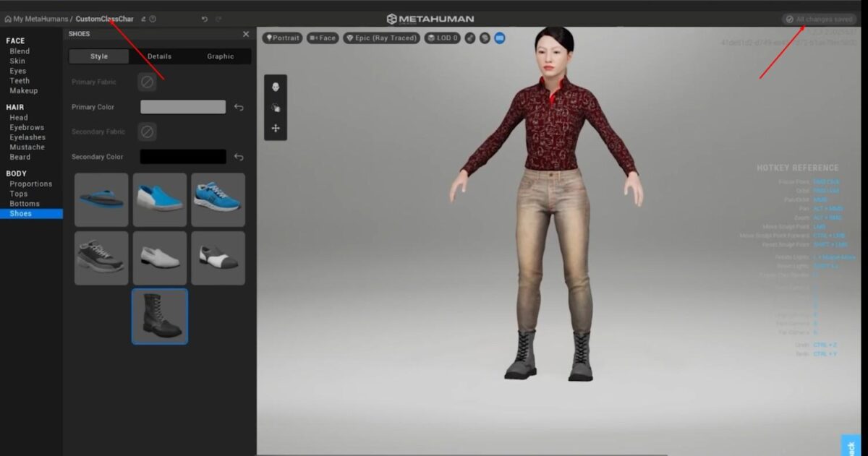Click the LOD 0 level-of-detail control
Screen dimensions: 868x456
click(x=442, y=38)
